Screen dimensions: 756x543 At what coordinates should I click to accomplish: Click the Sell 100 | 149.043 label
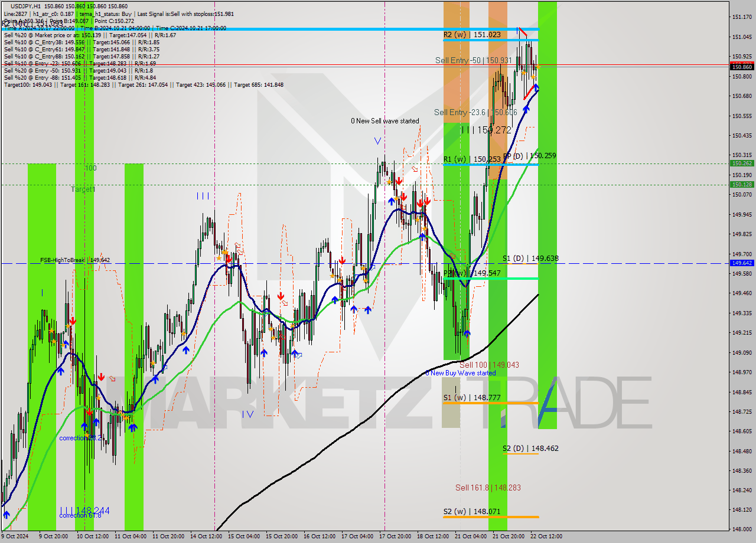click(x=489, y=365)
